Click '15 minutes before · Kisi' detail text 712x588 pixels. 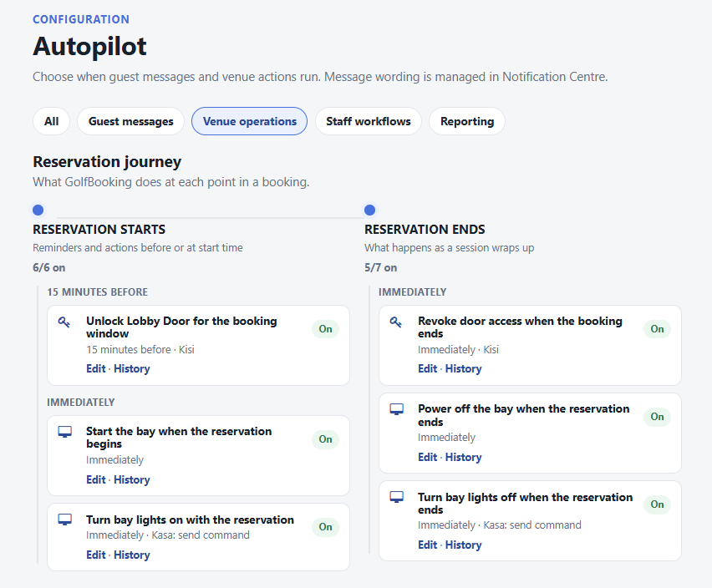pyautogui.click(x=140, y=350)
